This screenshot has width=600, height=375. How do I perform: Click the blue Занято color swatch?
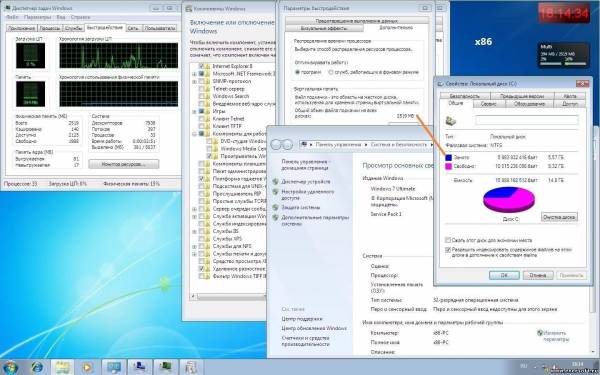click(448, 158)
